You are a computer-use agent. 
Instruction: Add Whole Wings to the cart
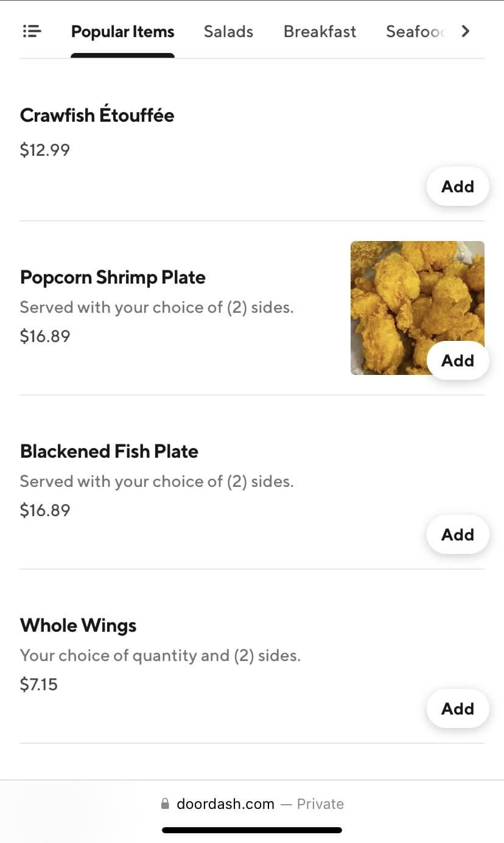tap(457, 708)
